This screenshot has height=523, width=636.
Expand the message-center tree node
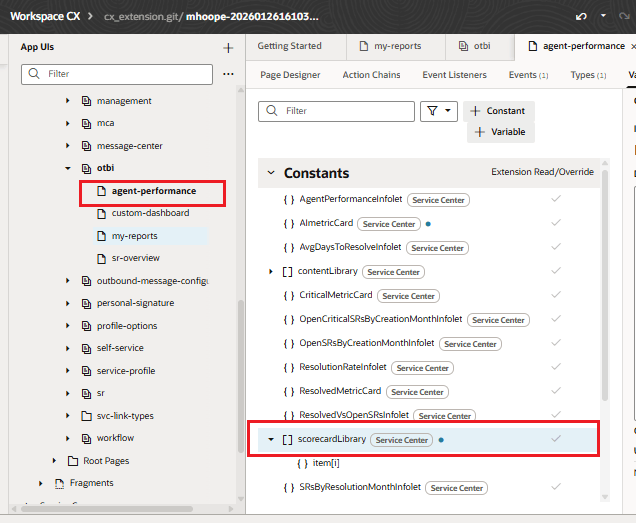click(x=68, y=145)
